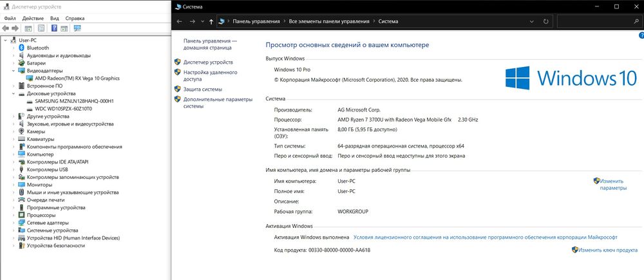Select Программные устройства row
Image resolution: width=644 pixels, height=280 pixels.
tap(56, 207)
